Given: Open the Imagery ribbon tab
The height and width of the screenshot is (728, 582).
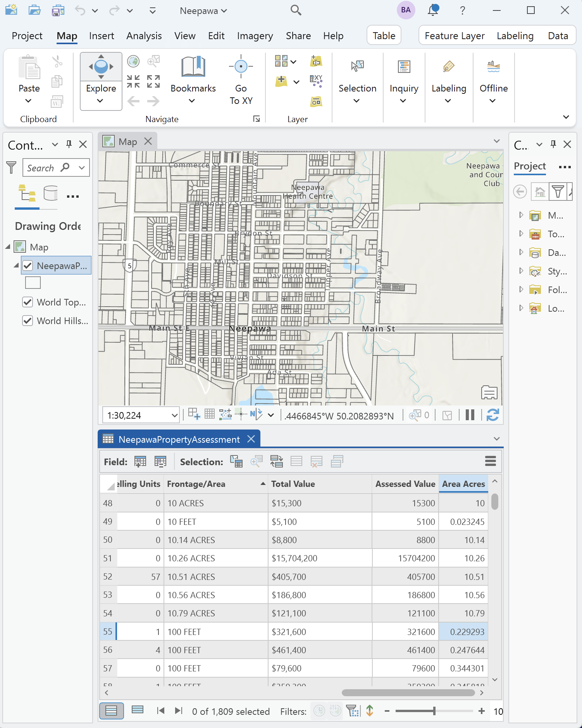Looking at the screenshot, I should 255,36.
